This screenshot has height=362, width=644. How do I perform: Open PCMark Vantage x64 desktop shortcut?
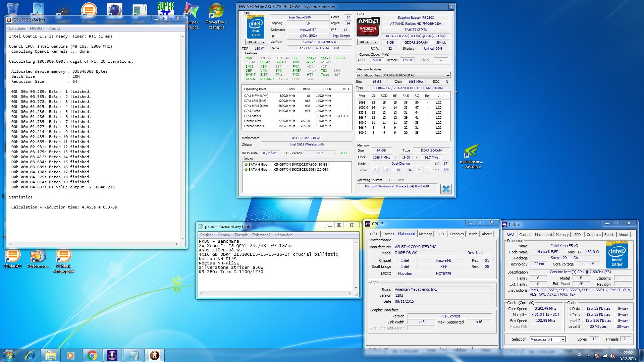pos(63,261)
